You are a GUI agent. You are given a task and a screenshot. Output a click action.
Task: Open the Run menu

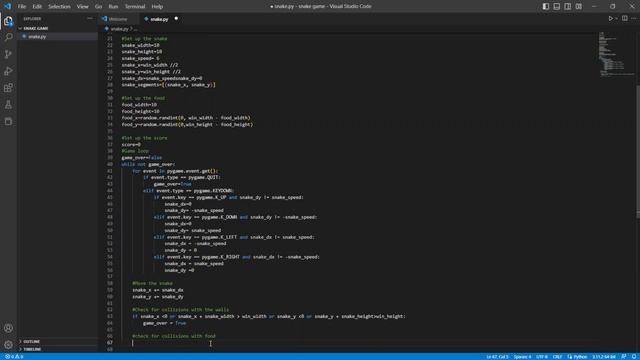tap(113, 7)
